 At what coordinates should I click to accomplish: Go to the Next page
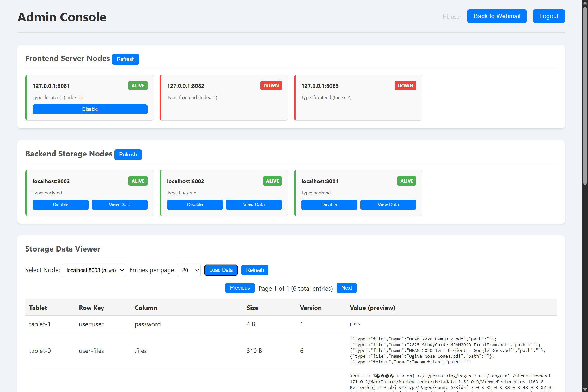346,288
